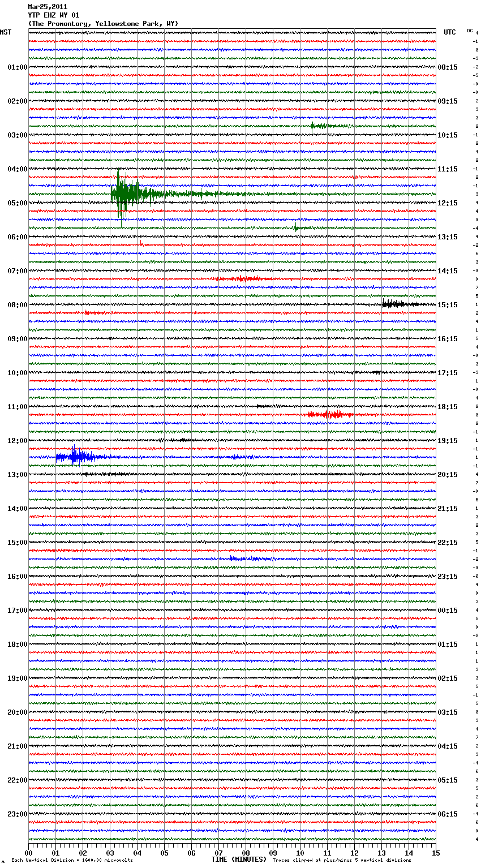Select the 23:00 MST time label
This screenshot has width=481, height=868.
pos(17,814)
